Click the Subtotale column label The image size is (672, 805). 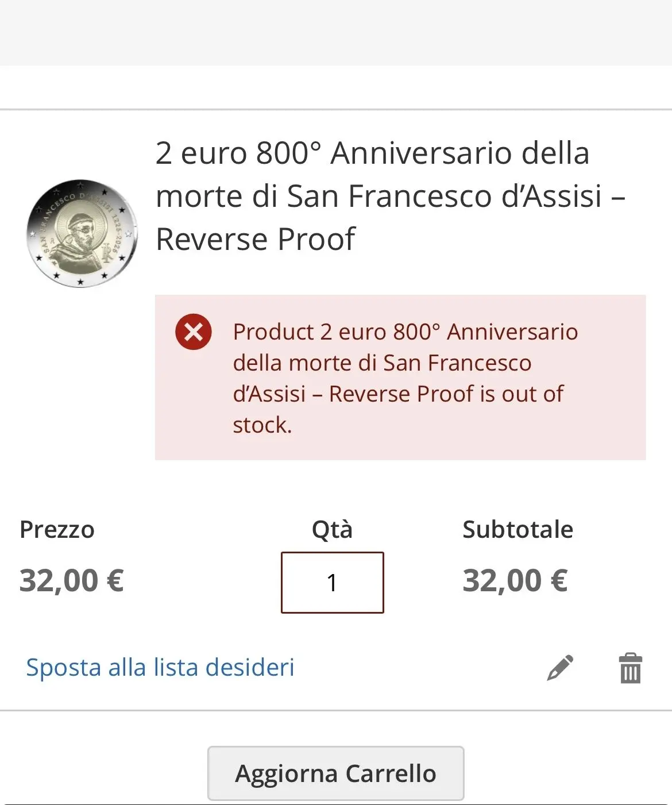[x=517, y=529]
